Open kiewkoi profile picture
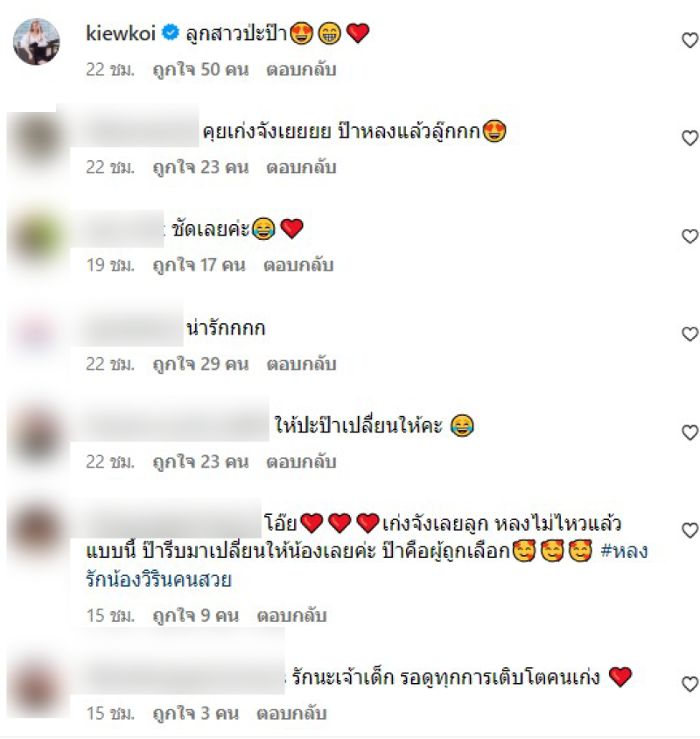This screenshot has width=700, height=739. tap(36, 41)
